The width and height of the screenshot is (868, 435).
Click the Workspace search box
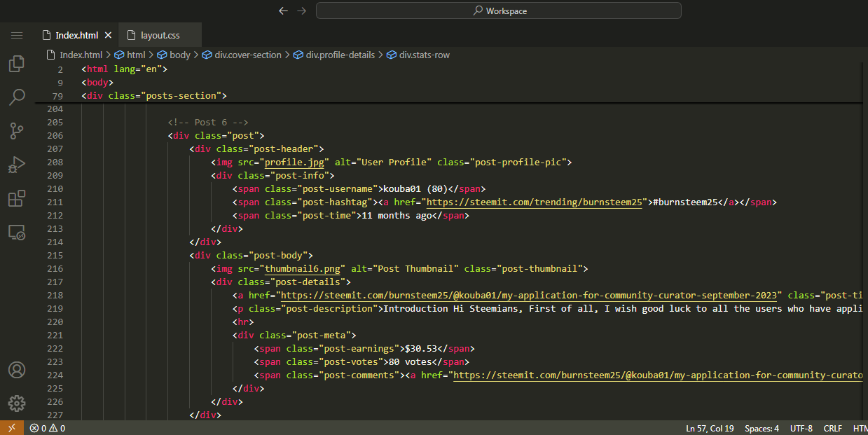[498, 11]
